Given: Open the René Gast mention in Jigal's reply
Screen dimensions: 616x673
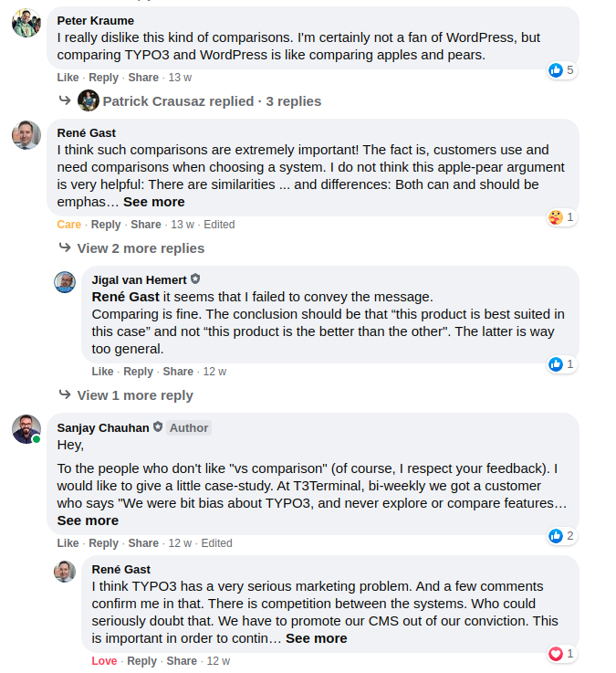Looking at the screenshot, I should click(125, 297).
